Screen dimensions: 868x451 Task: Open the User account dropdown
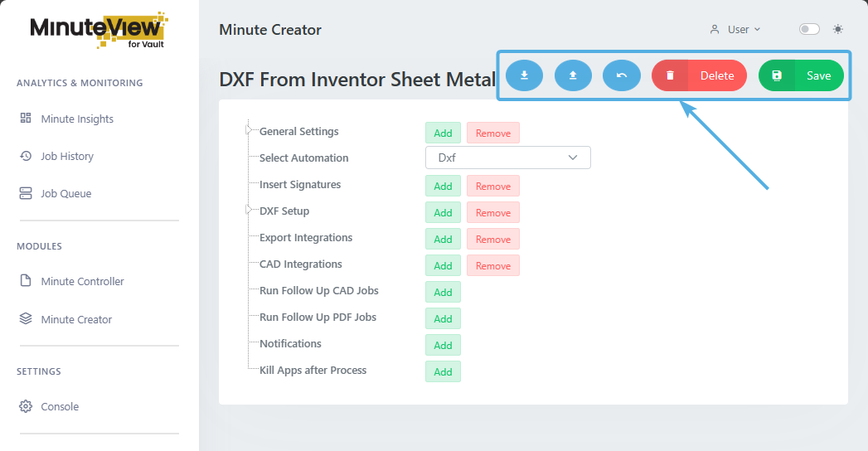coord(735,29)
